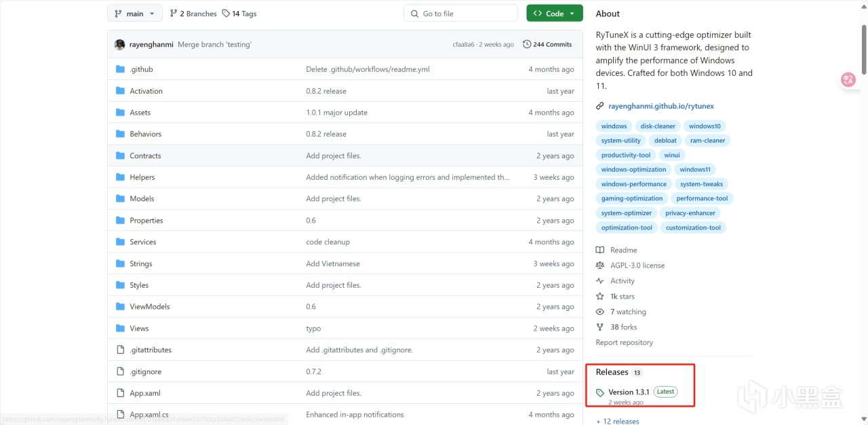Open the App.xaml.cs file name
The image size is (868, 425).
(x=149, y=415)
